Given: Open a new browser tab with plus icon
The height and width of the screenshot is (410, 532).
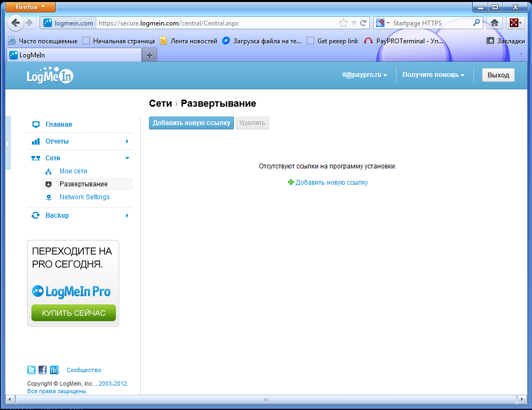Looking at the screenshot, I should [150, 55].
